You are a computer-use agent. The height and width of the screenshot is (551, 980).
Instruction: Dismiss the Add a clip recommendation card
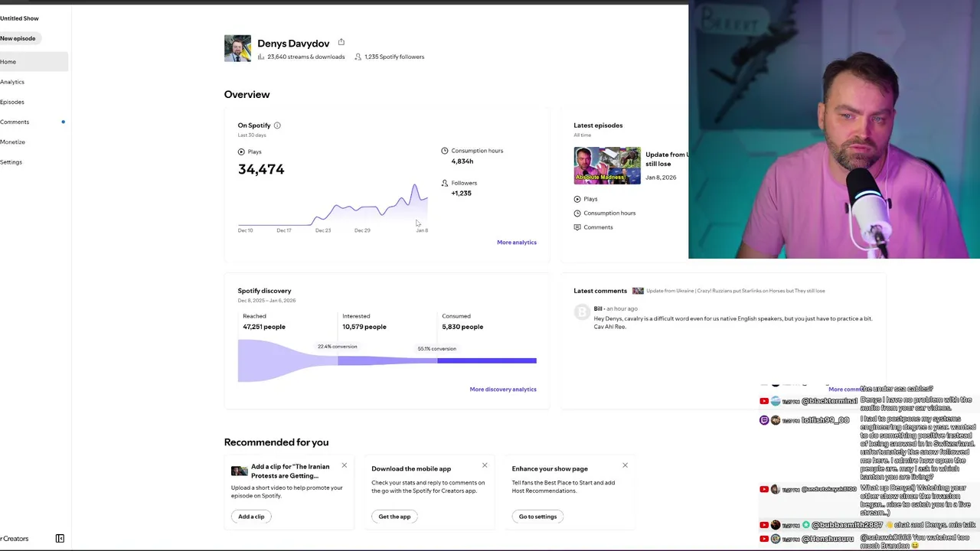point(344,465)
